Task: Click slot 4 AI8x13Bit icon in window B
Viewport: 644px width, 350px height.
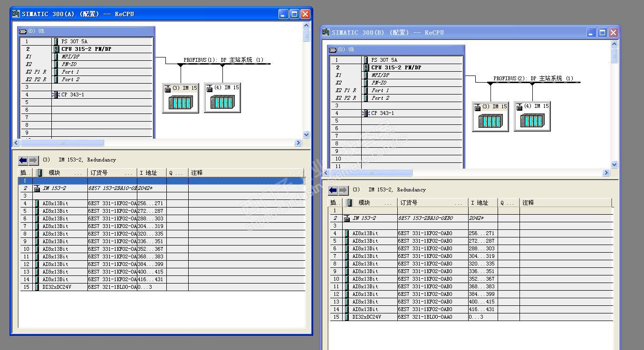Action: pos(347,233)
